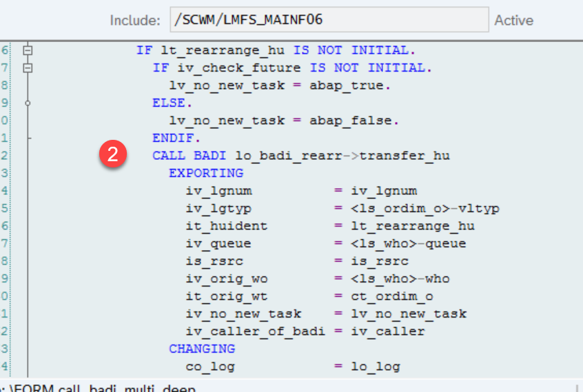Click the ELSE. keyword line
583x392 pixels.
coord(172,103)
